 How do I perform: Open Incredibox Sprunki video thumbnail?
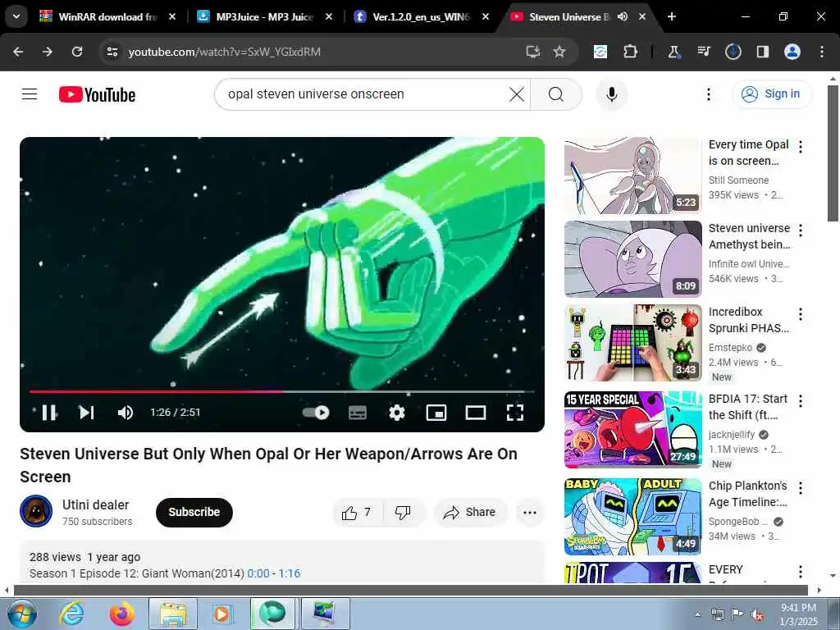(632, 343)
